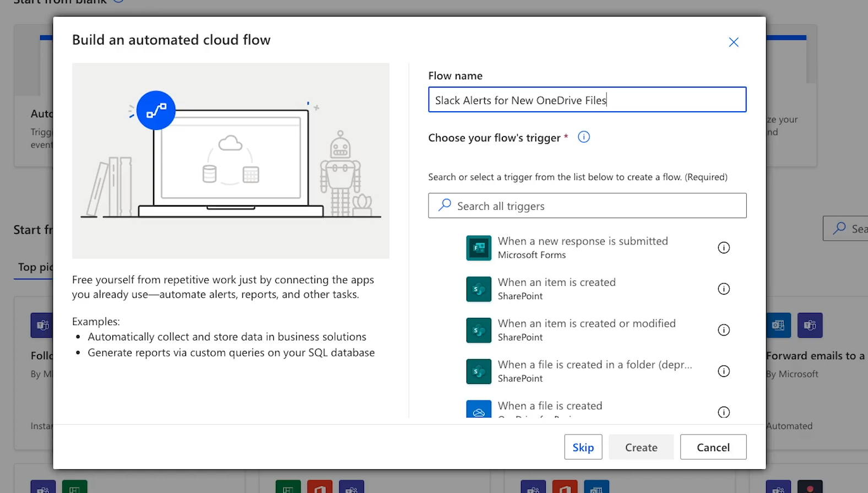
Task: Choose 'When an item is created or modified'
Action: 587,324
